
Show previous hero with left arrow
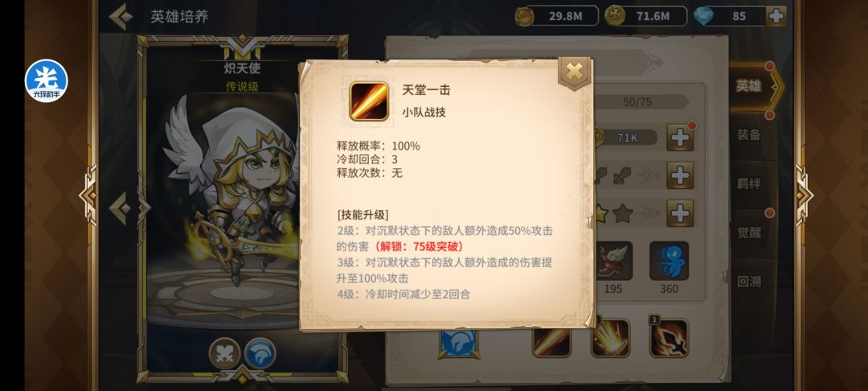point(121,208)
